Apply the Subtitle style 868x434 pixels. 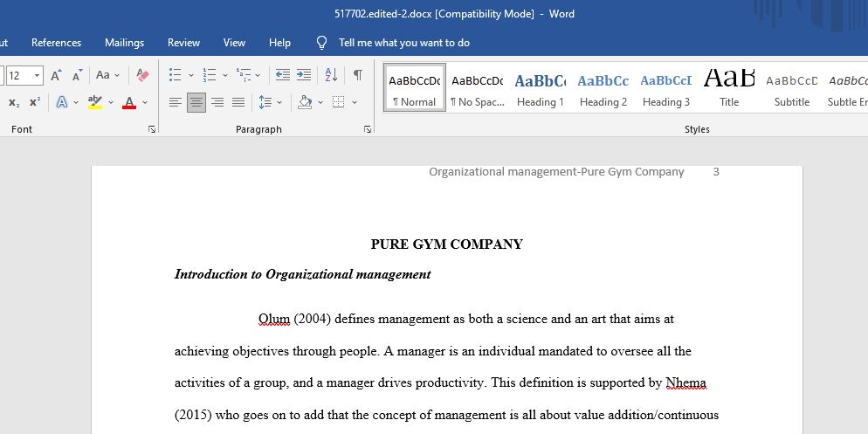click(x=792, y=87)
